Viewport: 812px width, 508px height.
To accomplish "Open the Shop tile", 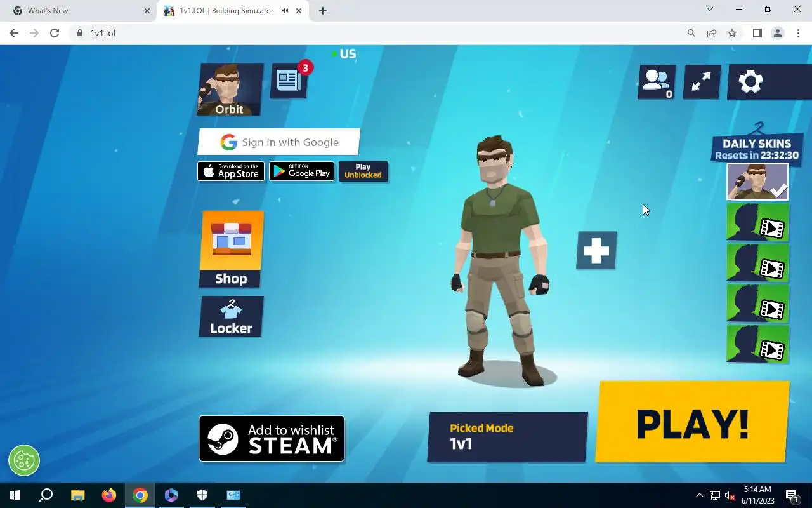I will click(x=231, y=250).
